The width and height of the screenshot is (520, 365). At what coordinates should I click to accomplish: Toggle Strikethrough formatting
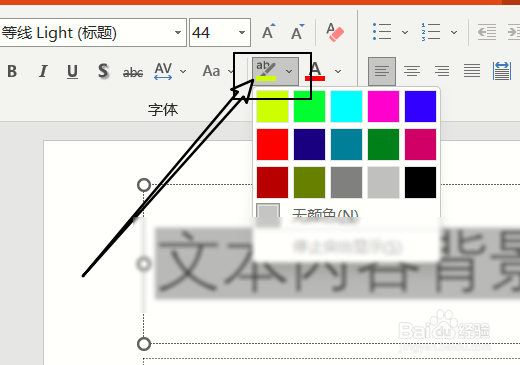coord(133,72)
